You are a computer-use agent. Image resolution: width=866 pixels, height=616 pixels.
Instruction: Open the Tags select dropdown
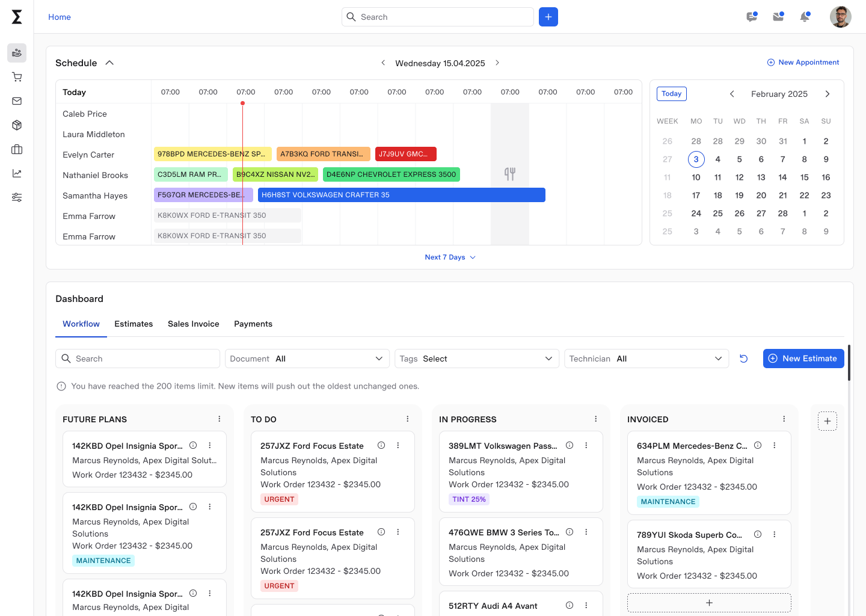coord(477,359)
